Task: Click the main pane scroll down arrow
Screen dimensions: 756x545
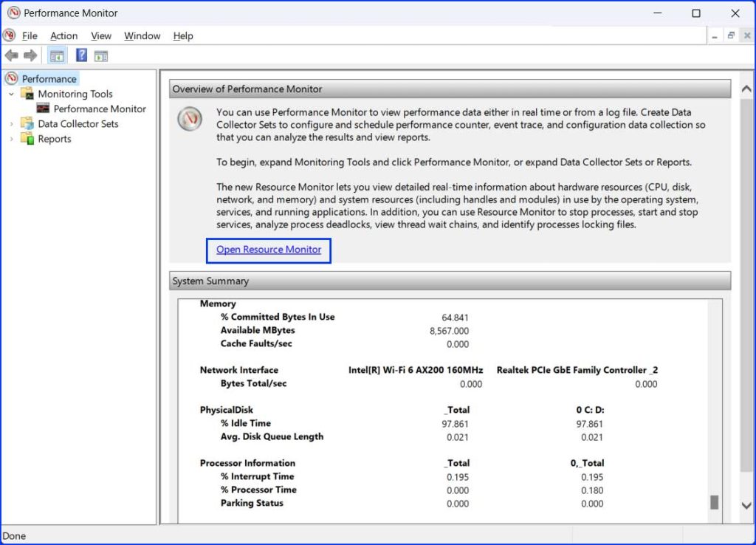Action: point(746,505)
